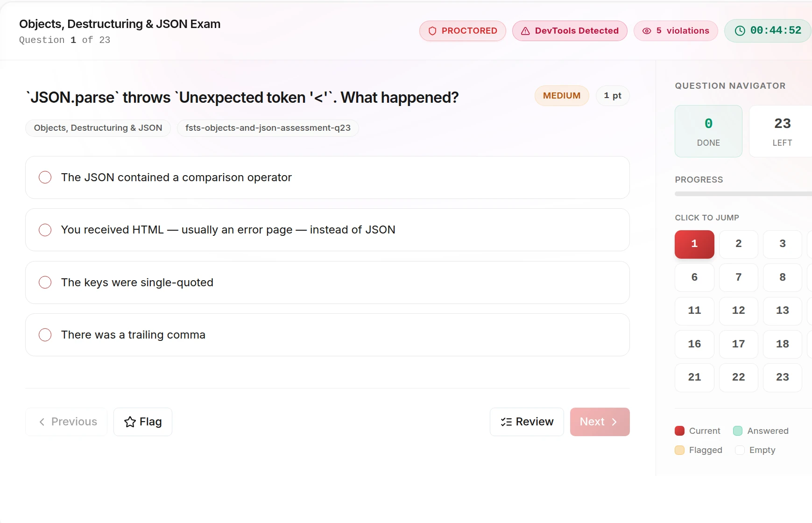
Task: Click the clock icon beside the timer
Action: click(x=740, y=31)
